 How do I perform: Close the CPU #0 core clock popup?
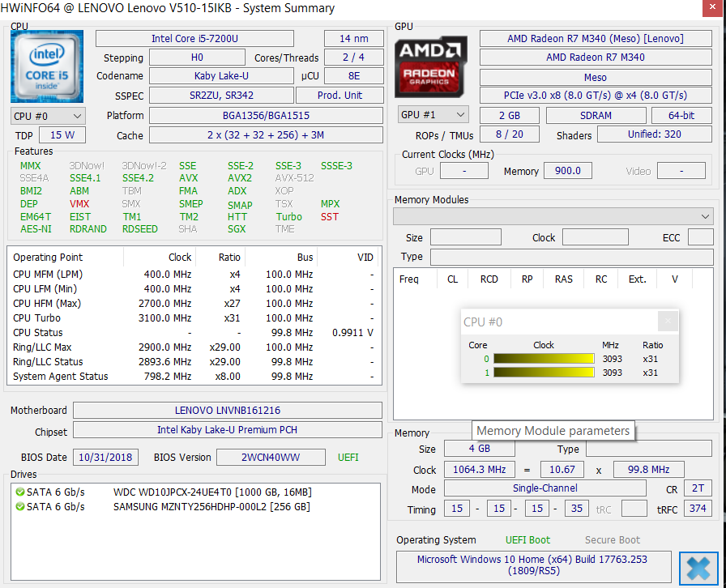668,321
